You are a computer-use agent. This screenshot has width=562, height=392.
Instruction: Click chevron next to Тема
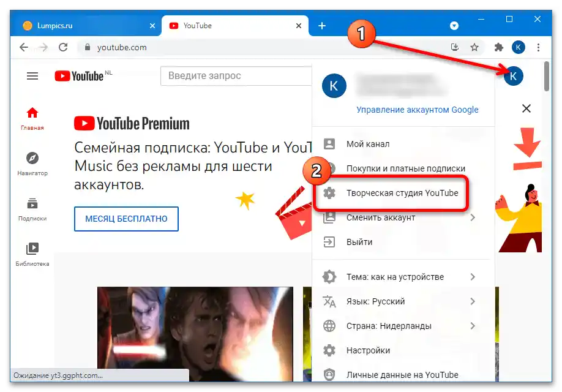pyautogui.click(x=473, y=277)
